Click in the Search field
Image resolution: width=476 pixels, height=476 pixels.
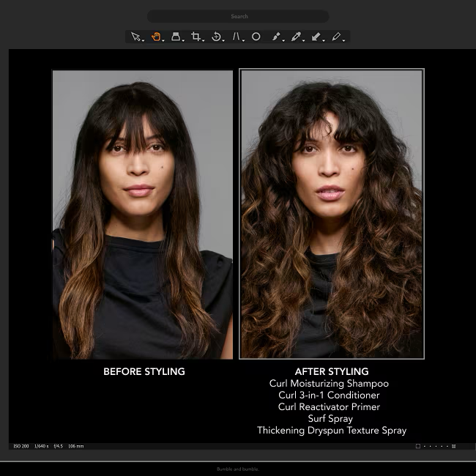238,16
